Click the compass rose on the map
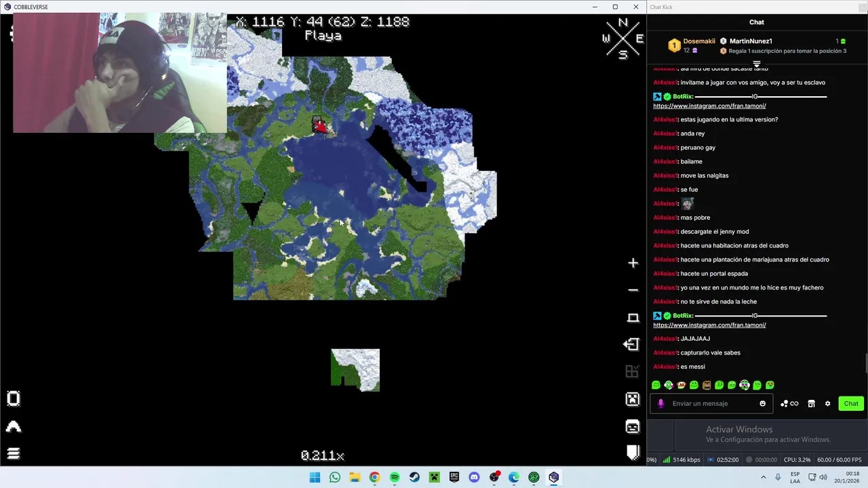868x488 pixels. (623, 39)
